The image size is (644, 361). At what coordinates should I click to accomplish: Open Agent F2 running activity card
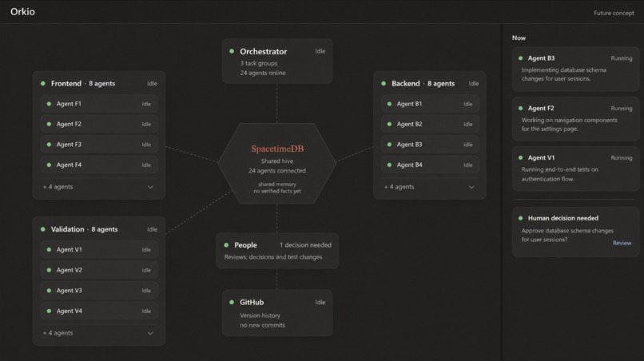(575, 119)
